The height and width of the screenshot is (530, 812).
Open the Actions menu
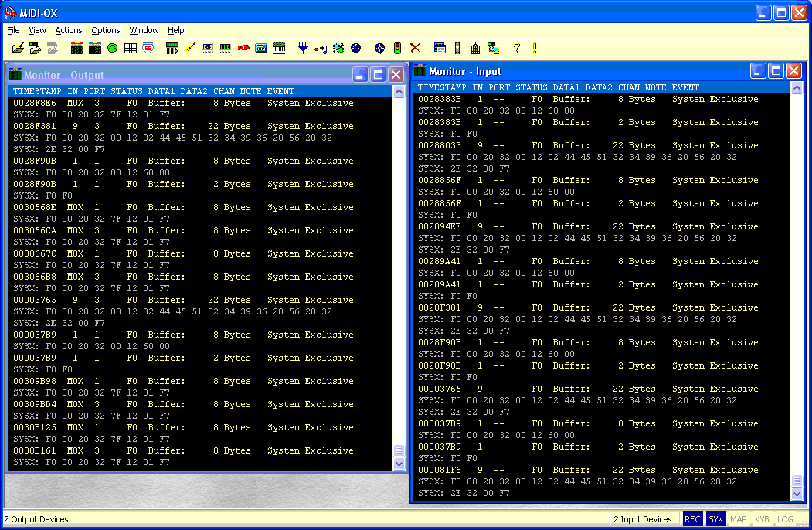pyautogui.click(x=68, y=30)
